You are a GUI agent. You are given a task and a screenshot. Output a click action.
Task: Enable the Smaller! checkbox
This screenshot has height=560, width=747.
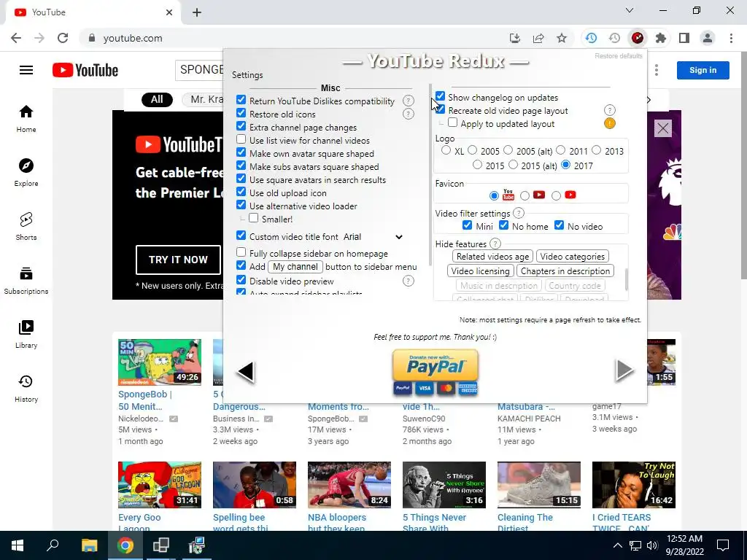(253, 218)
